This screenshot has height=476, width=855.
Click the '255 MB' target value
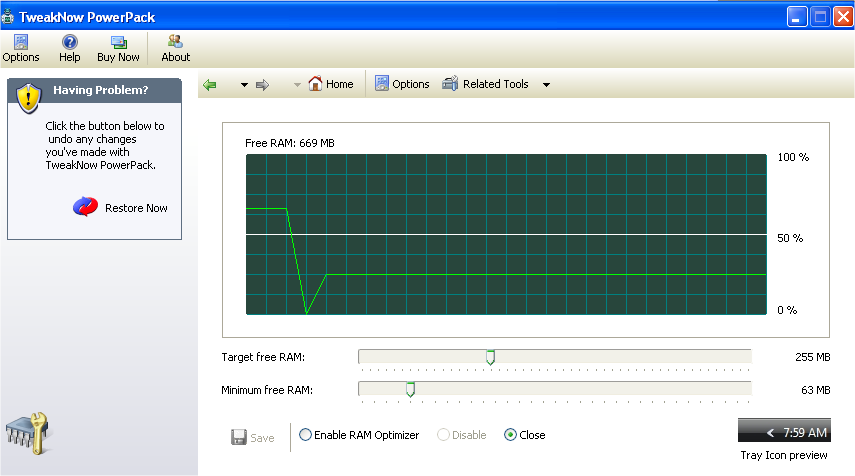point(812,357)
